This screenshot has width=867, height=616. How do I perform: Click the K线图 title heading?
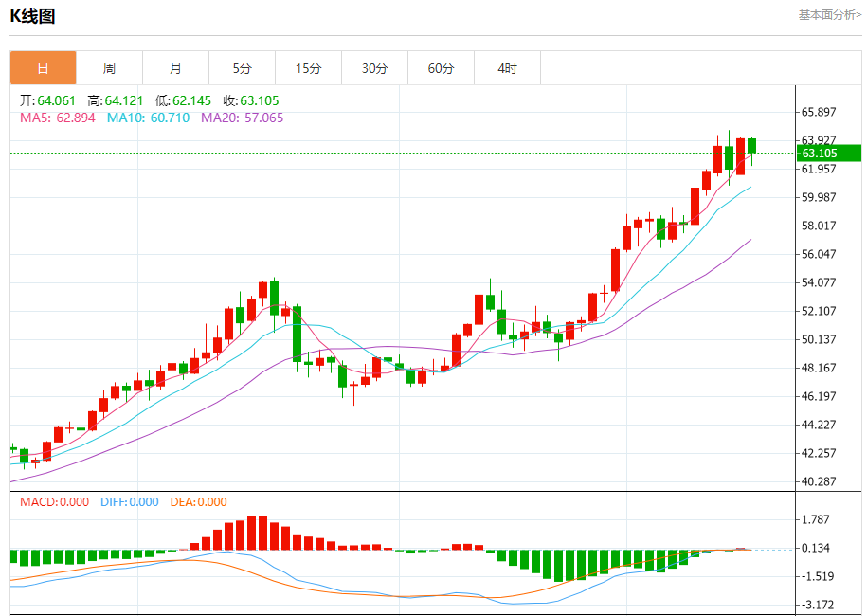click(32, 16)
